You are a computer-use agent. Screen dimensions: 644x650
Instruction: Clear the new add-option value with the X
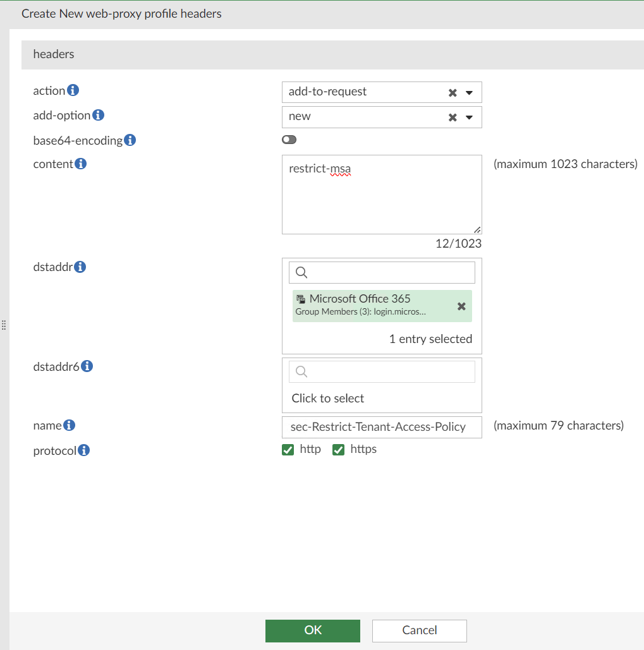[x=453, y=116]
